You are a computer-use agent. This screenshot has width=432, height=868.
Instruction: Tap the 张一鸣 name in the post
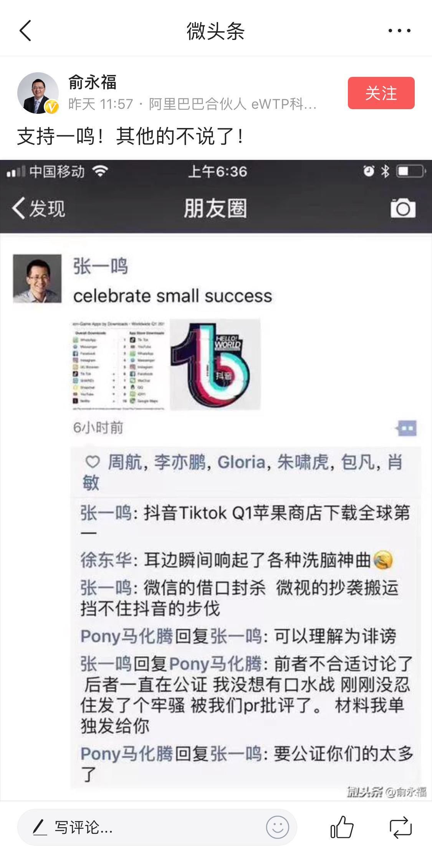point(100,266)
